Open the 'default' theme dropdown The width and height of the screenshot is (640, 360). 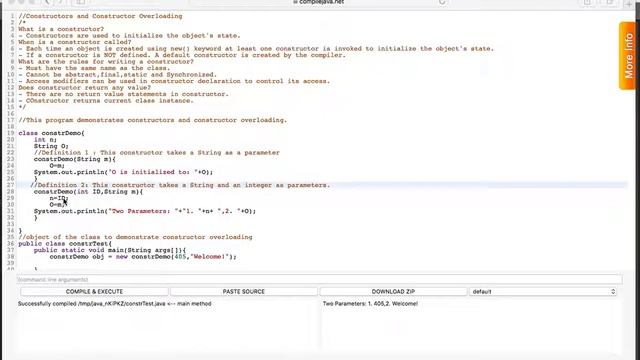click(542, 291)
